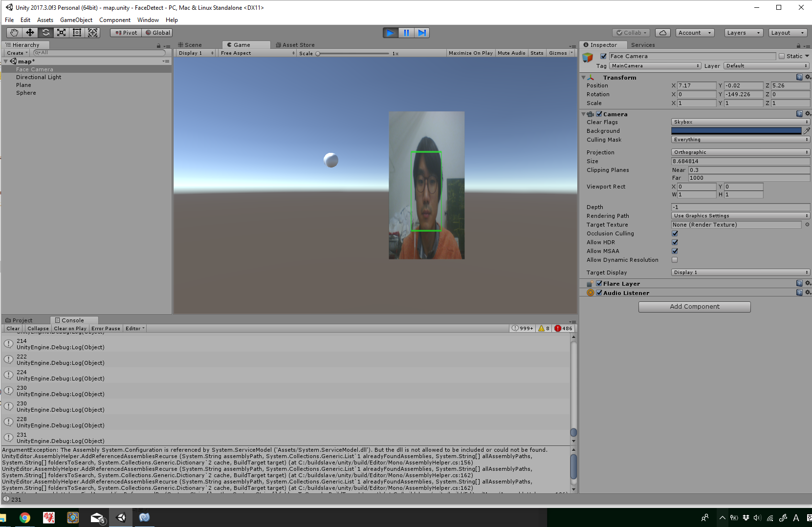The image size is (812, 527).
Task: Select the Rotate tool
Action: 45,33
